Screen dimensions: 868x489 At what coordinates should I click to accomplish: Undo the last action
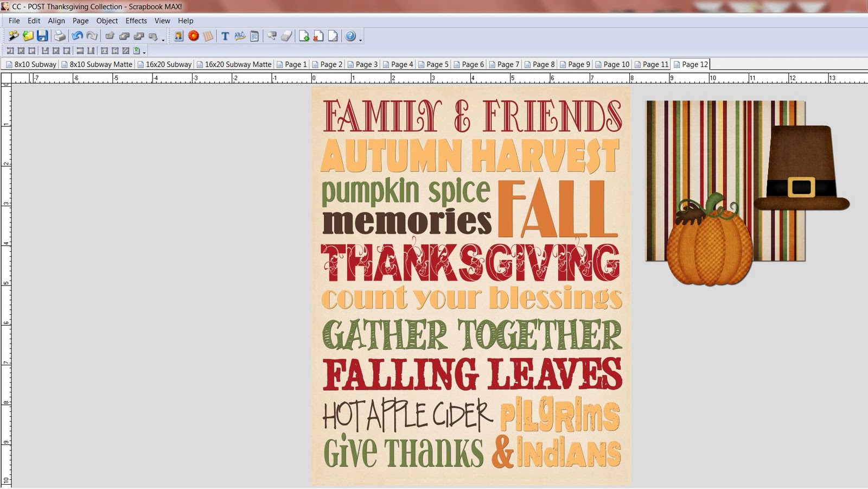(77, 35)
